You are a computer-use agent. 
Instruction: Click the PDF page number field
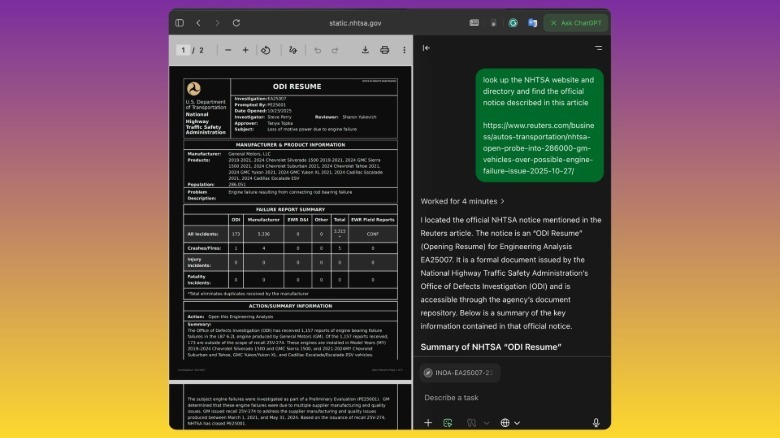pyautogui.click(x=183, y=50)
